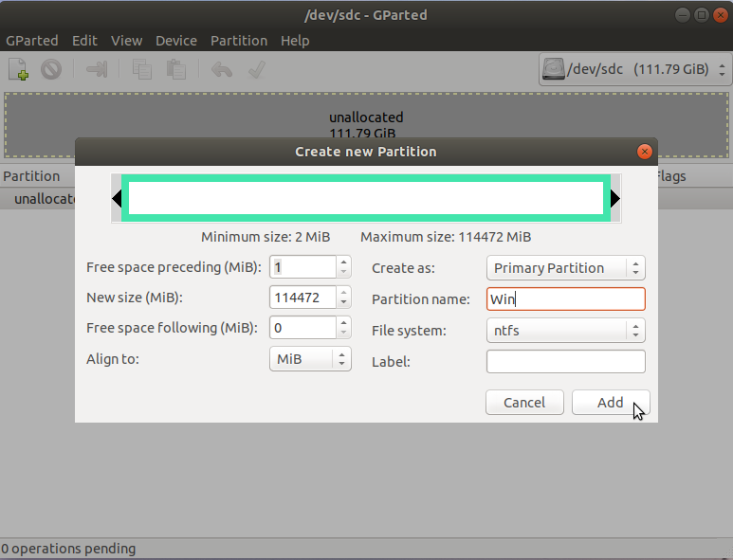Screen dimensions: 733x560
Task: Click the Partition name field containing Win
Action: [x=565, y=299]
